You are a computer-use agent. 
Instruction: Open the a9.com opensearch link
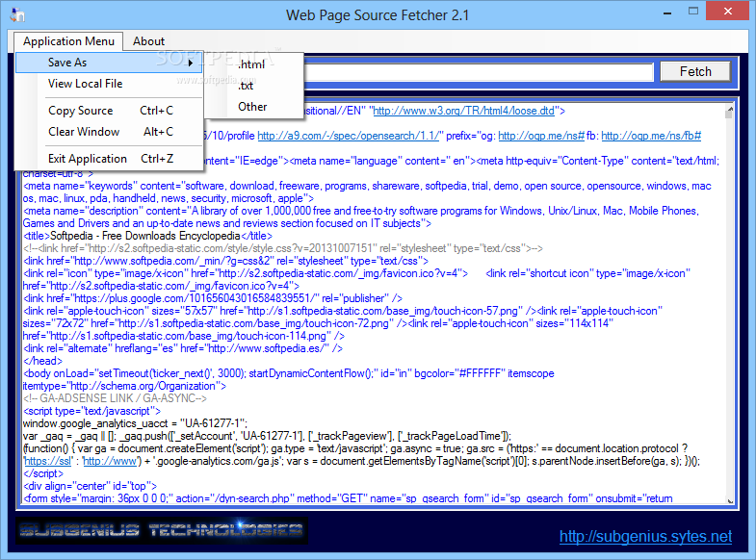click(x=348, y=136)
